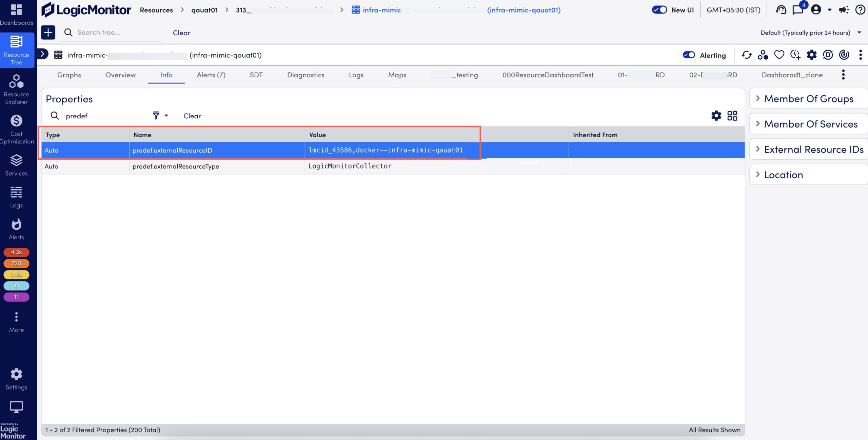Click red 4.3k critical alerts badge
Viewport: 868px width, 440px height.
pyautogui.click(x=16, y=252)
